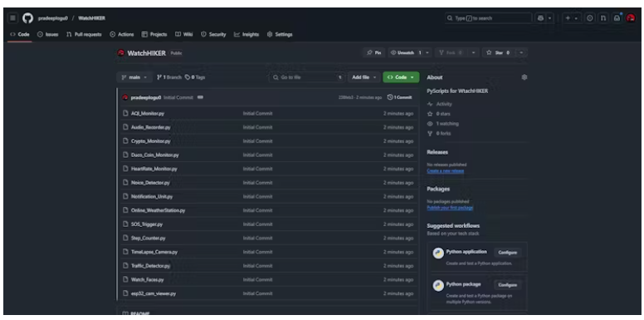Viewport: 644px width, 320px height.
Task: Open pull requests icon in top bar
Action: [603, 18]
